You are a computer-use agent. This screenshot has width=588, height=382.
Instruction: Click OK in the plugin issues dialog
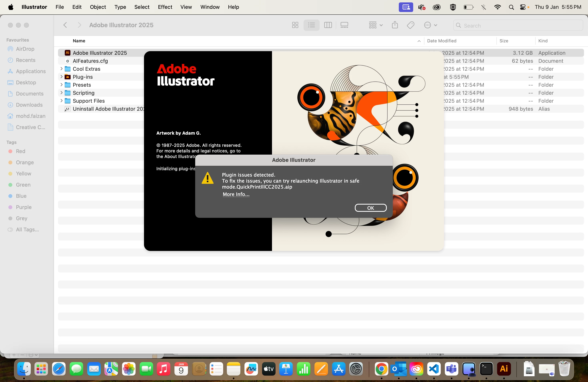[x=370, y=208]
